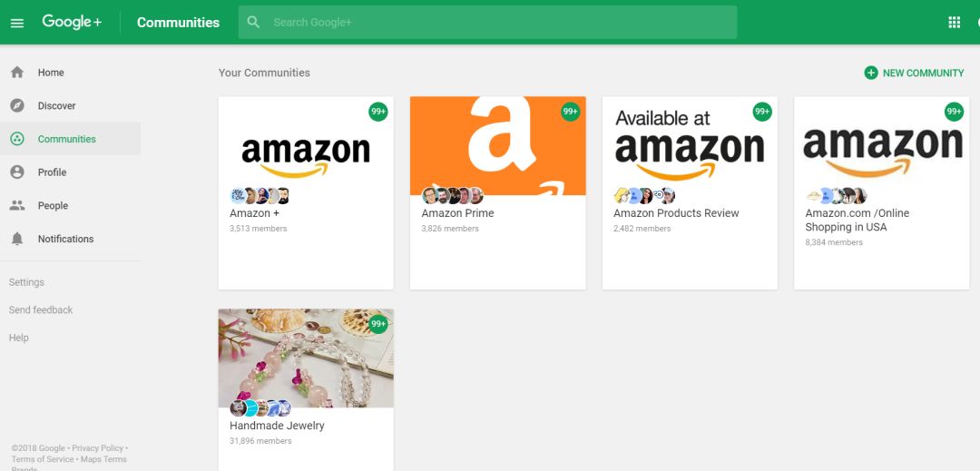Screen dimensions: 980x471
Task: Click the 'Handmade Jewelry' title
Action: tap(277, 426)
